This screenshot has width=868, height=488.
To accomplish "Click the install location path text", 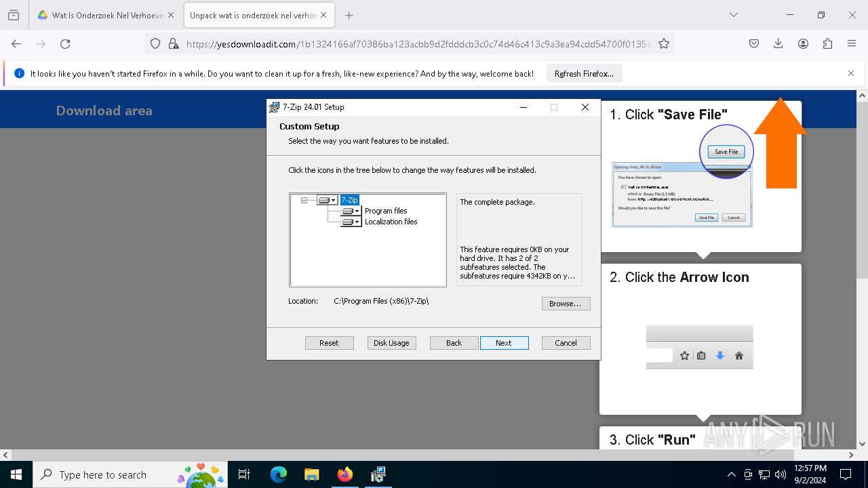I will [381, 301].
